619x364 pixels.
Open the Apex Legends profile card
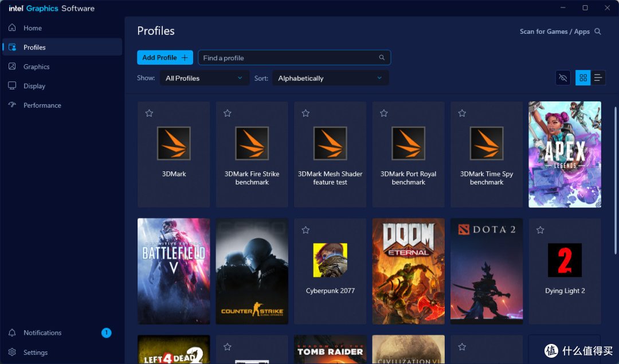565,154
